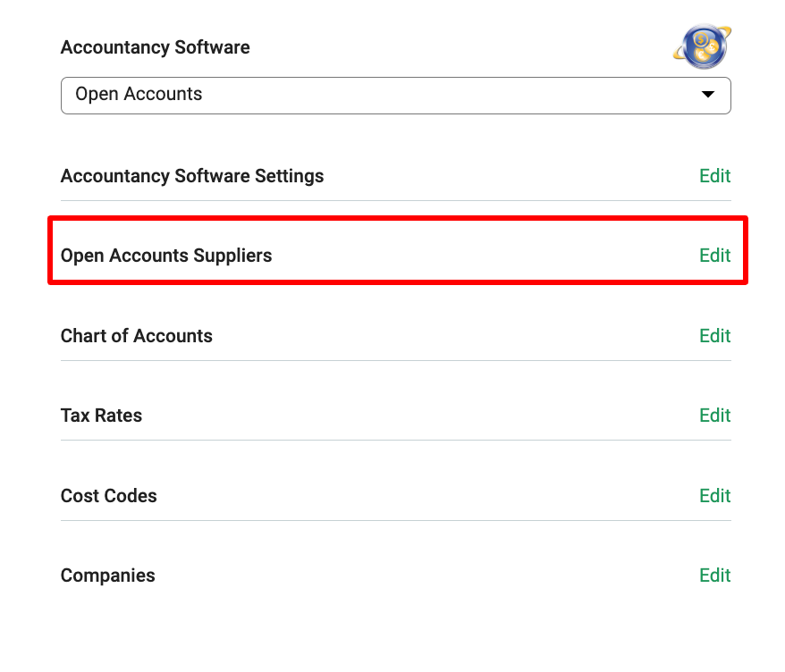Click 'Open Accounts' text inside the dropdown
The height and width of the screenshot is (672, 785).
(139, 94)
